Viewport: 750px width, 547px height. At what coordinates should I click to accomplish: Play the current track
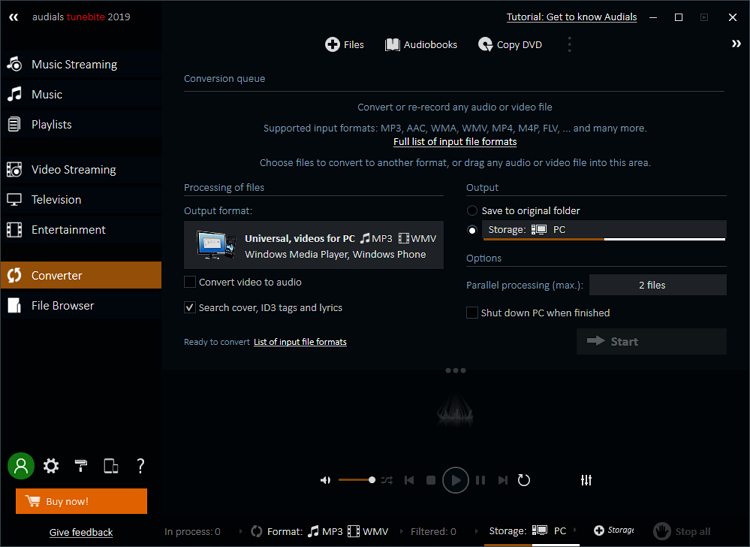pyautogui.click(x=455, y=480)
